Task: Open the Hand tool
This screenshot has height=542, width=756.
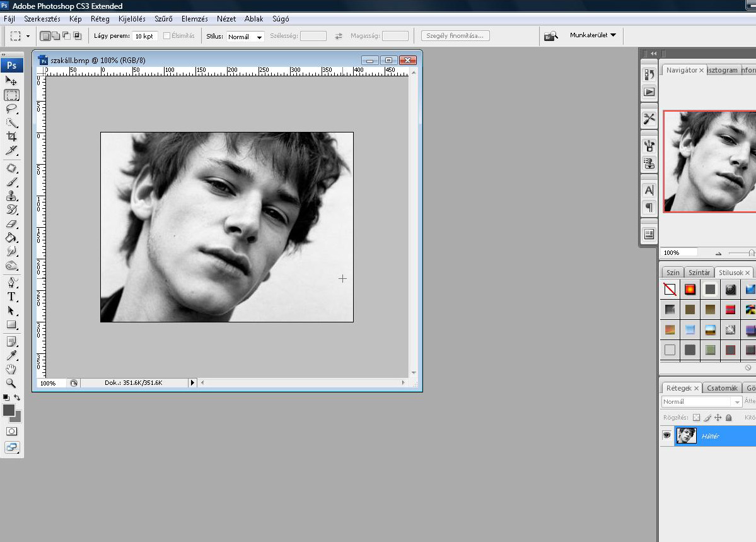Action: tap(11, 369)
